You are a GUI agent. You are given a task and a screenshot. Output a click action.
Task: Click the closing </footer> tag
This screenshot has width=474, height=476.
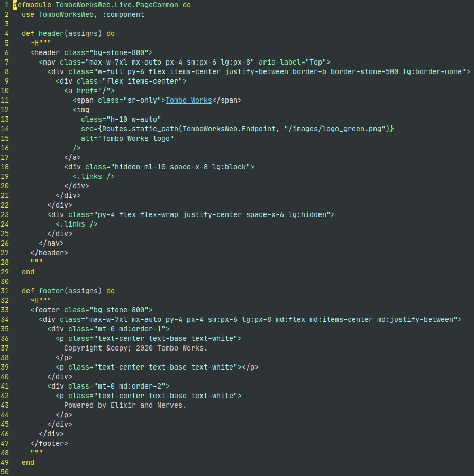click(x=49, y=443)
